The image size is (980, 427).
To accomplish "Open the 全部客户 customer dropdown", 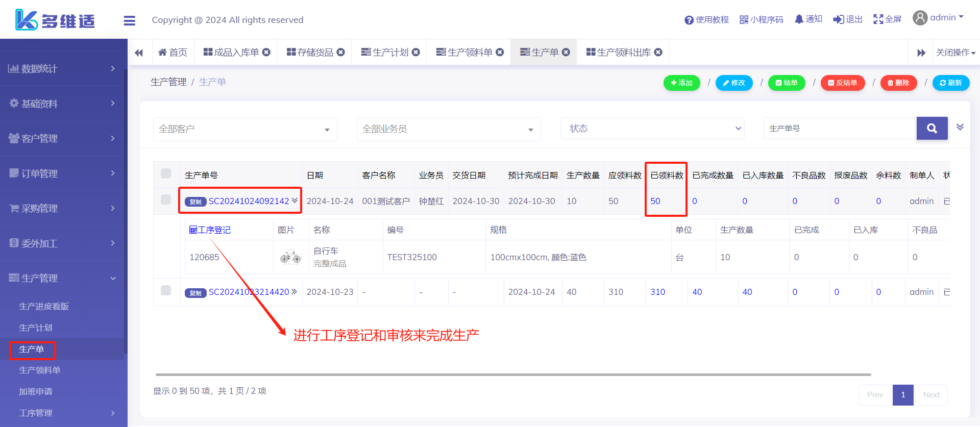I will [x=245, y=129].
